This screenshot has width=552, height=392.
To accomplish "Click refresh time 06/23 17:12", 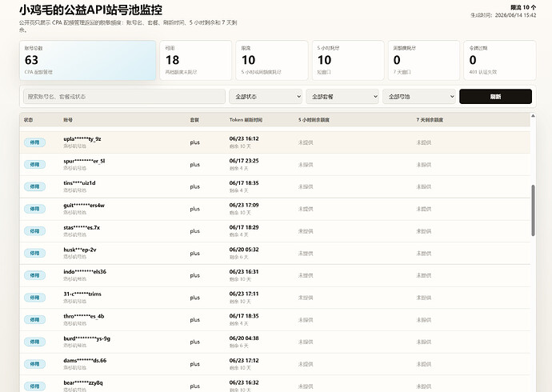I will (x=244, y=360).
